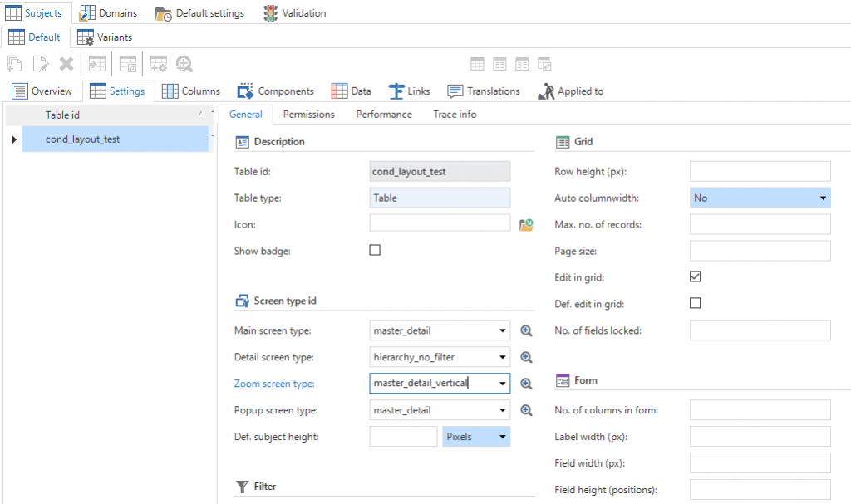Uncheck the Edit in grid checkbox
Screen dimensions: 851x504
pyautogui.click(x=696, y=276)
